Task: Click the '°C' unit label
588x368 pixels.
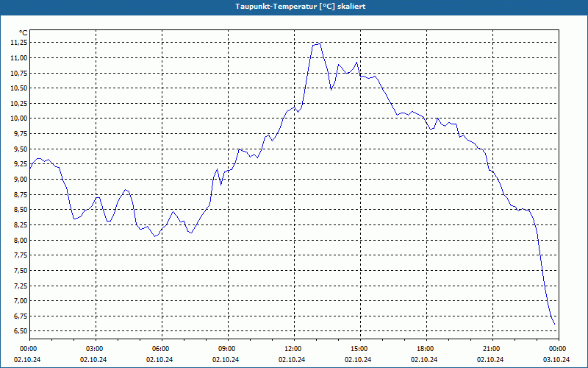Action: [24, 33]
